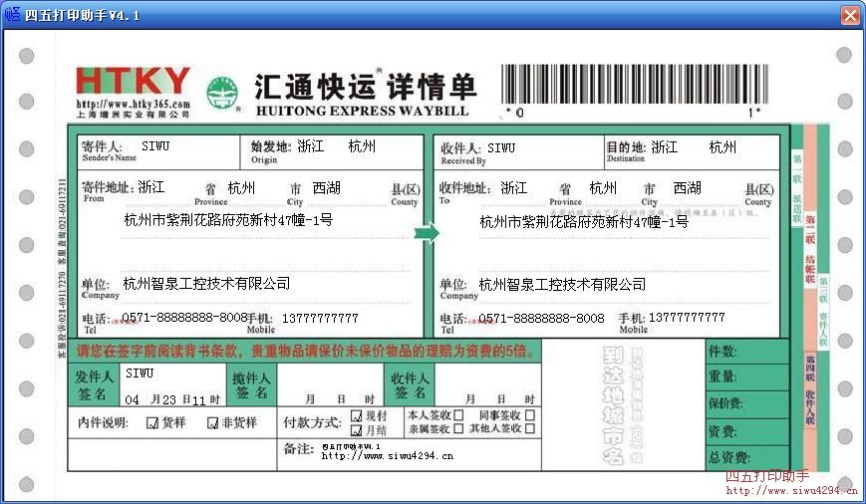Check the 本人签收 box
866x504 pixels.
[458, 414]
